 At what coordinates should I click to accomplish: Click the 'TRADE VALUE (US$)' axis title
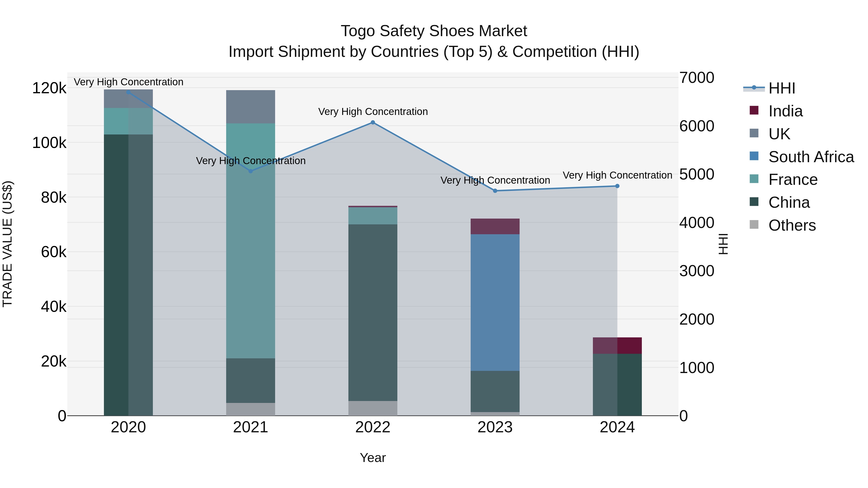pos(7,244)
